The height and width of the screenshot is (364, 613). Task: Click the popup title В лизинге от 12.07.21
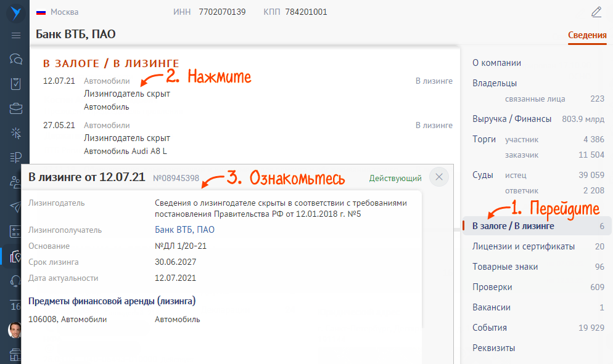[87, 177]
